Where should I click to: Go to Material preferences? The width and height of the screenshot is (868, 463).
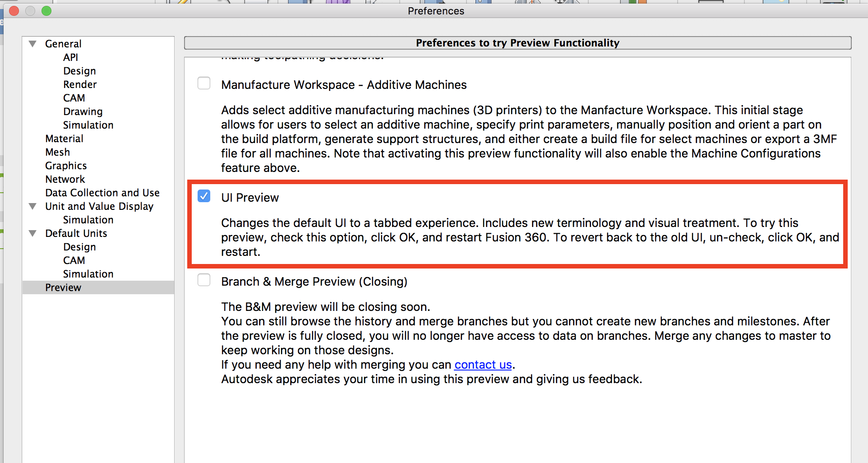coord(64,139)
